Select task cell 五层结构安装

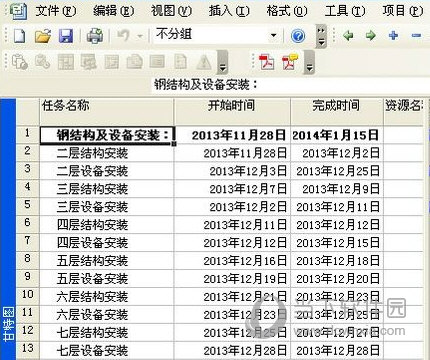click(x=107, y=261)
